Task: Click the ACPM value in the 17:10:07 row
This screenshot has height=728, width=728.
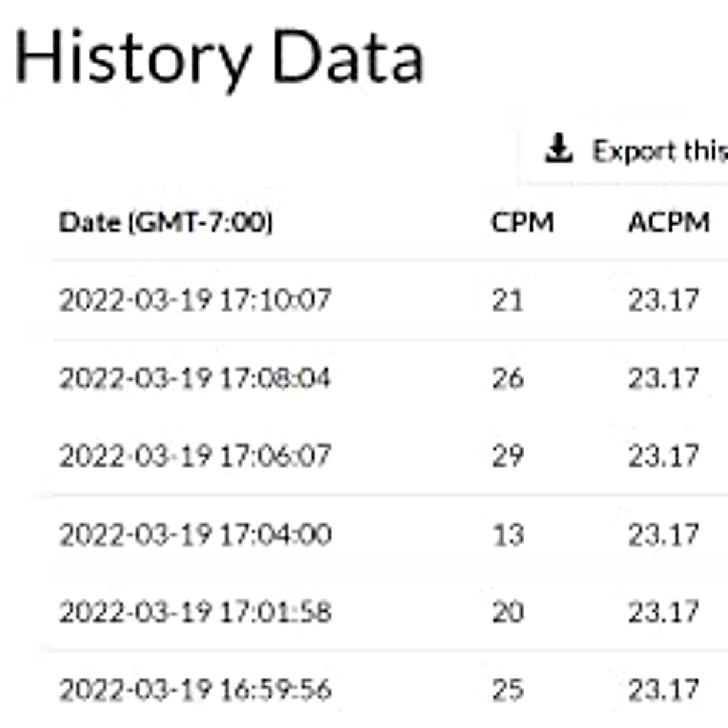Action: (x=663, y=300)
